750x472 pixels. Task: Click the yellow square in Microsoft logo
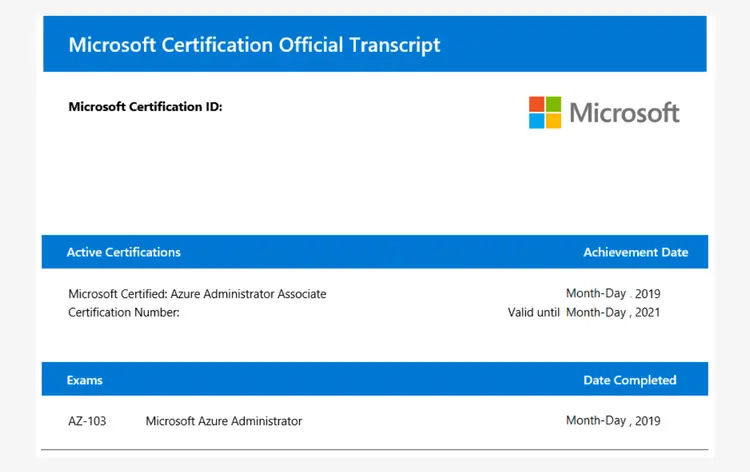(553, 120)
